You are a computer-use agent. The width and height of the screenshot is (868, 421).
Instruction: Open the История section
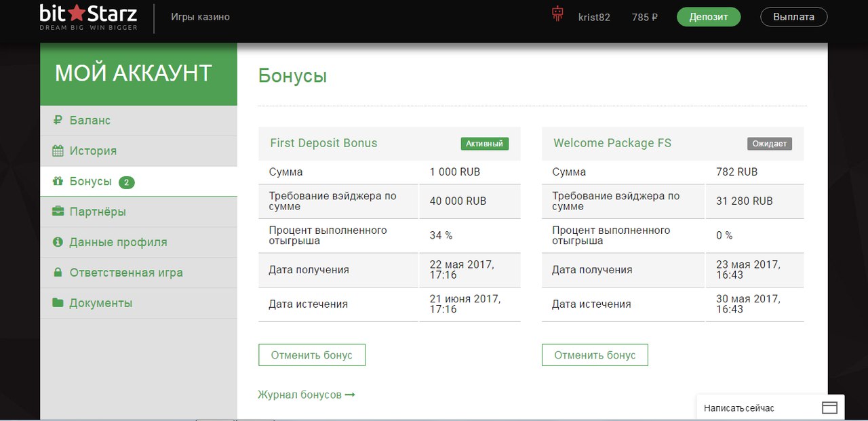93,151
